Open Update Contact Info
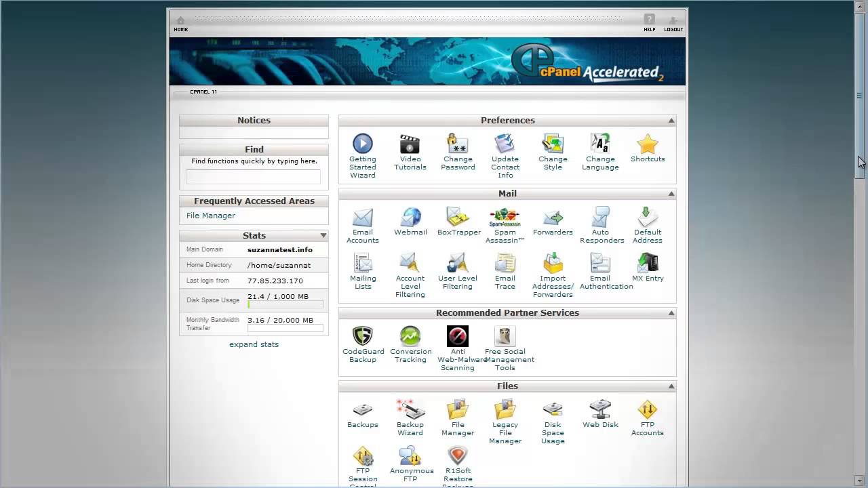The width and height of the screenshot is (868, 488). point(505,156)
